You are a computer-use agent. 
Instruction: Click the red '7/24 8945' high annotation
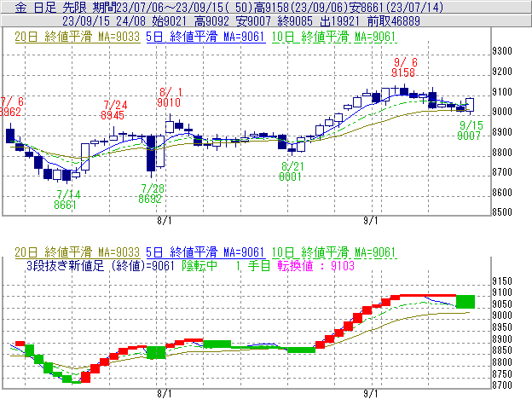[113, 110]
